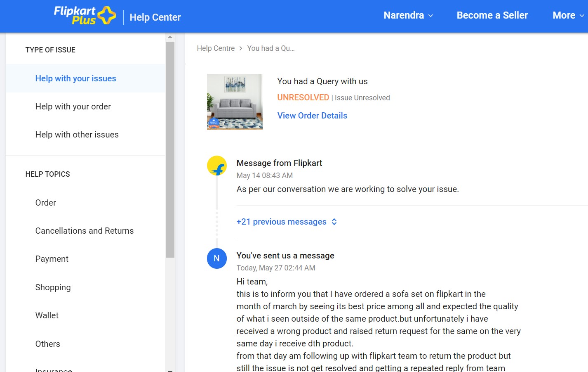Image resolution: width=588 pixels, height=372 pixels.
Task: Open the Payment help topic
Action: [52, 259]
